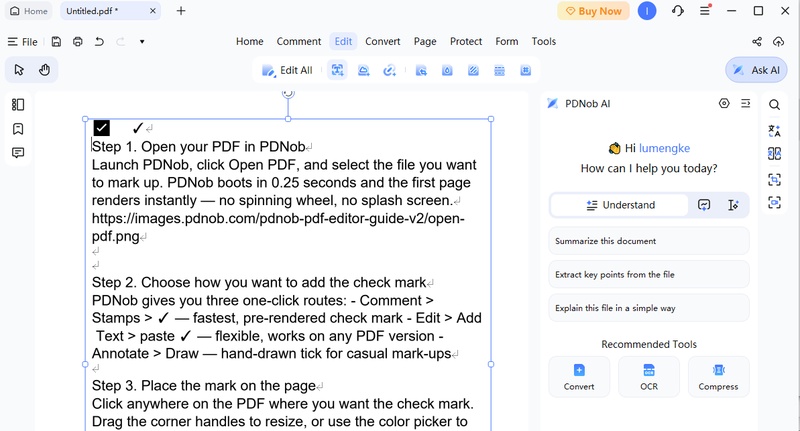The image size is (800, 431).
Task: Click the PDNob AI panel list icon
Action: coord(745,104)
